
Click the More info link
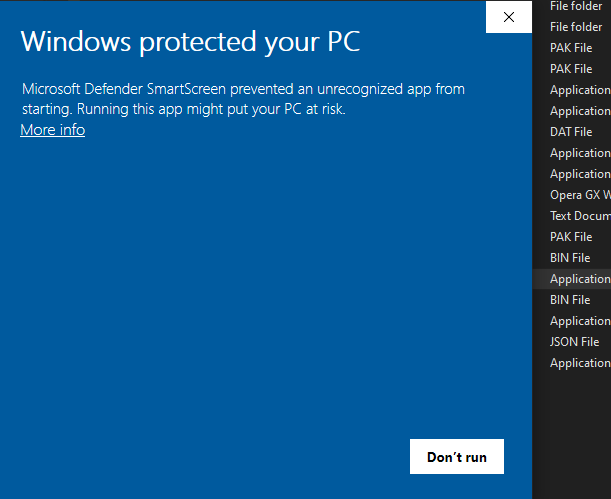click(x=52, y=130)
